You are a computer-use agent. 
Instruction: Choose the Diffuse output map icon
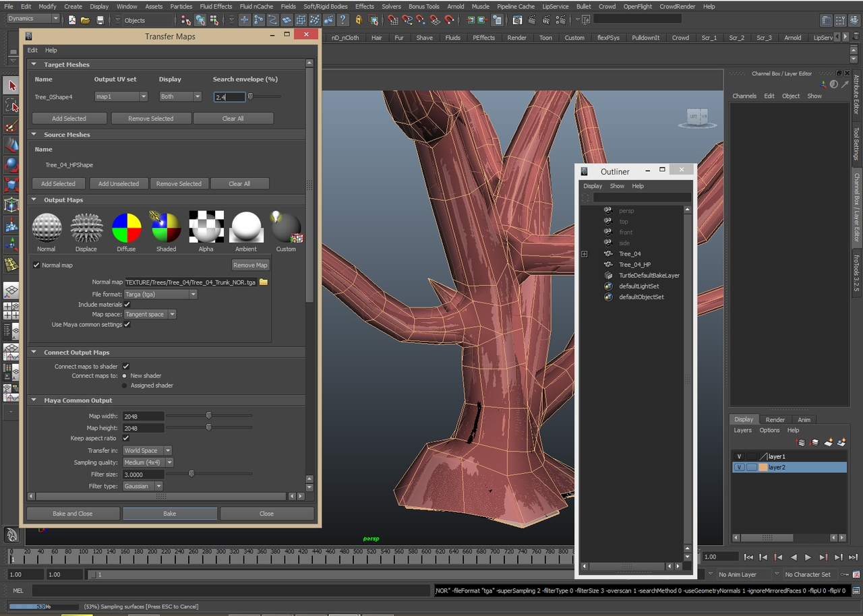click(126, 228)
